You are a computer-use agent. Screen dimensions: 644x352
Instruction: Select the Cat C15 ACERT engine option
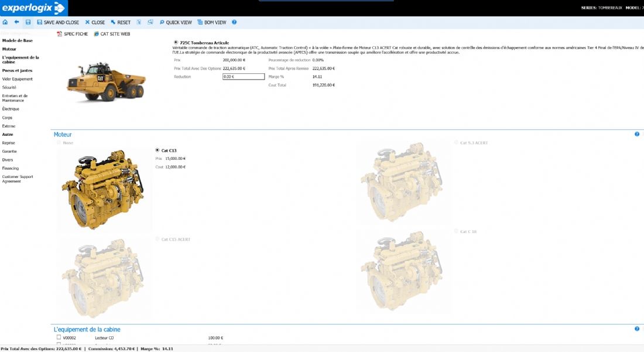pos(157,239)
